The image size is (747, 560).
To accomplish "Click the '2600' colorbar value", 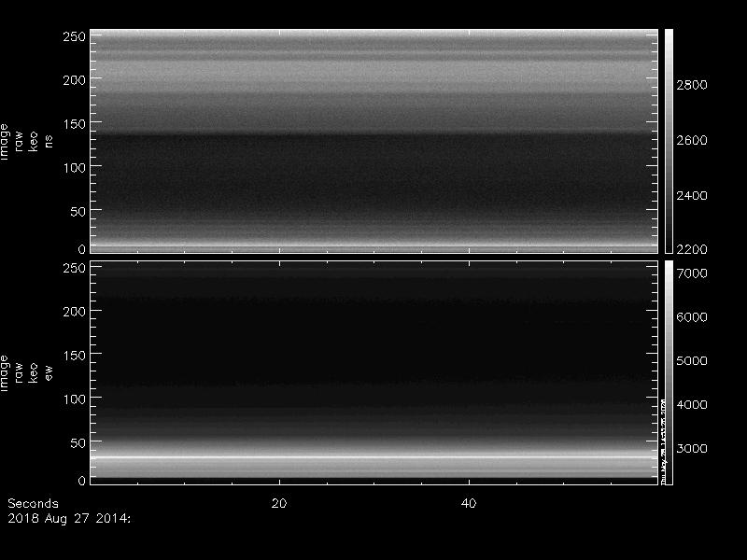I will [x=692, y=140].
